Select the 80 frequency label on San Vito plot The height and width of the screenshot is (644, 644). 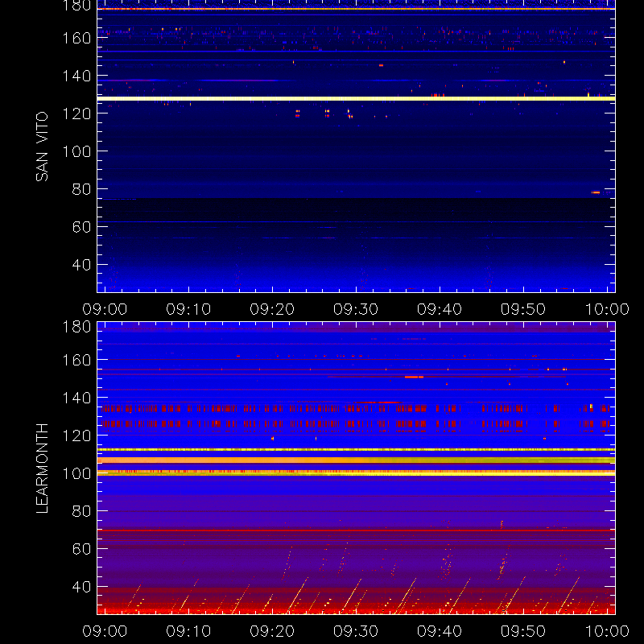81,189
